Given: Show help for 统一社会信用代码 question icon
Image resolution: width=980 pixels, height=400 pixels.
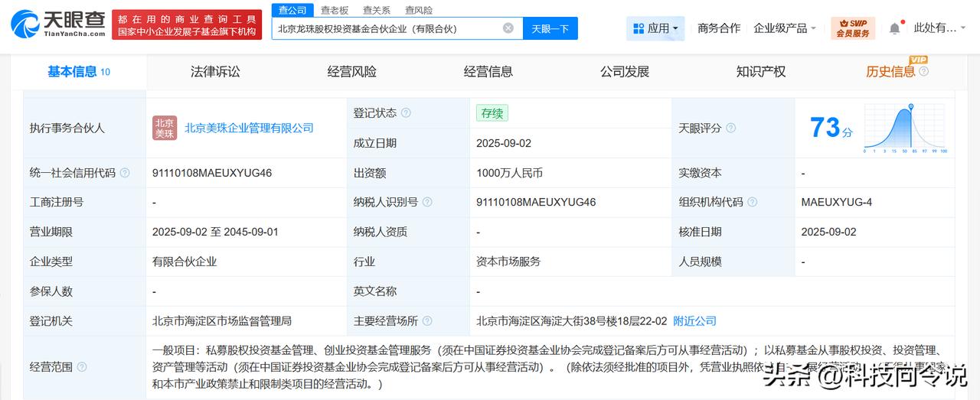Looking at the screenshot, I should coord(125,173).
